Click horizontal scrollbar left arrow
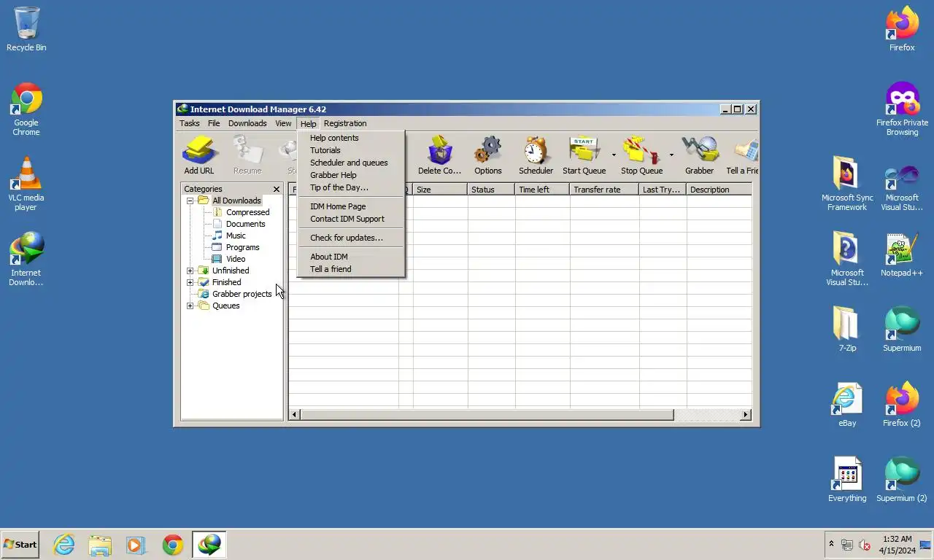The image size is (934, 560). click(295, 415)
